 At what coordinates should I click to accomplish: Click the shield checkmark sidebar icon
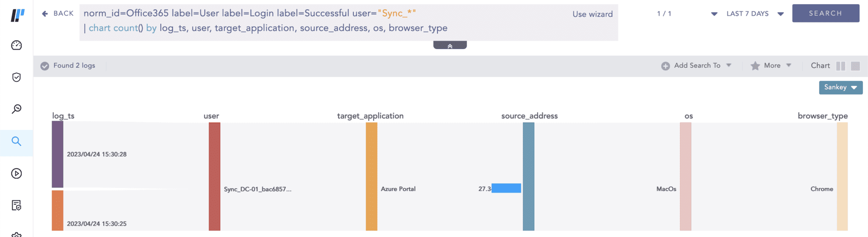point(17,77)
